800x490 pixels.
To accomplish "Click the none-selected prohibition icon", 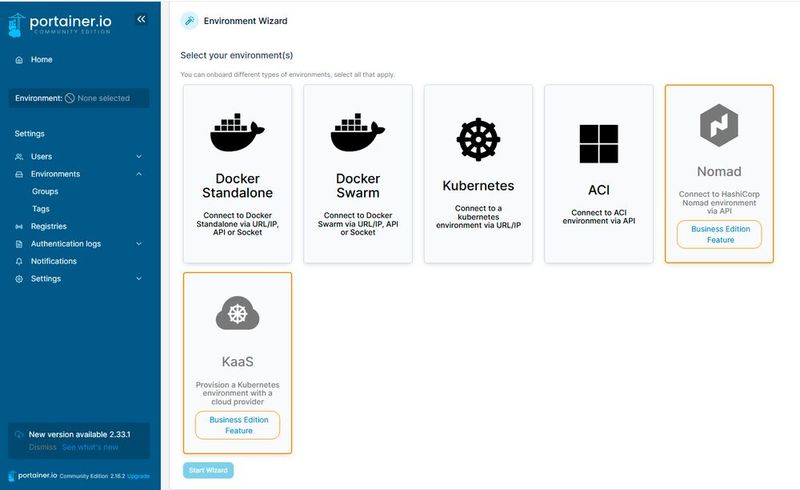I will [70, 98].
